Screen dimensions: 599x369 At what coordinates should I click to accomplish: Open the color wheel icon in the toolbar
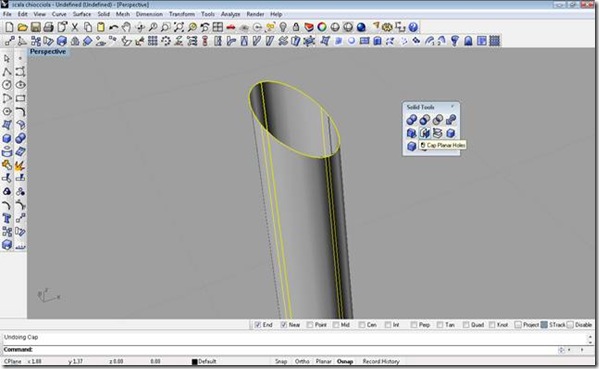click(x=322, y=27)
